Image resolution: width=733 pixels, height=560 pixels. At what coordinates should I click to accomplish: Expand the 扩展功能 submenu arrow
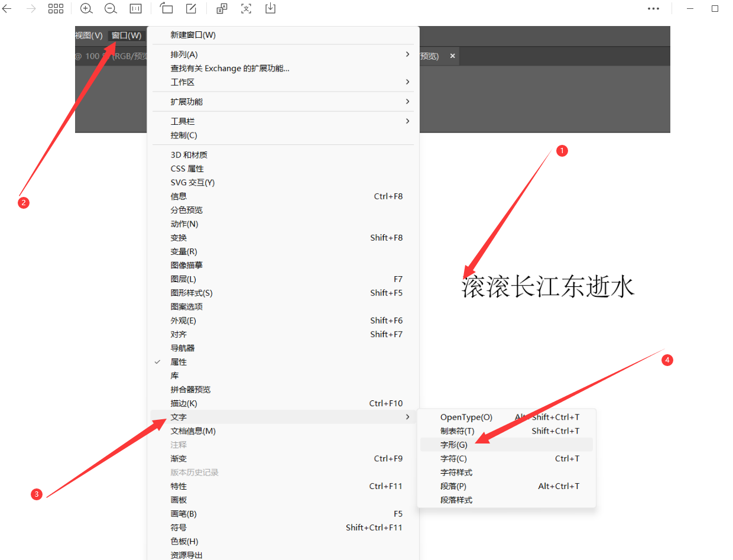[407, 102]
